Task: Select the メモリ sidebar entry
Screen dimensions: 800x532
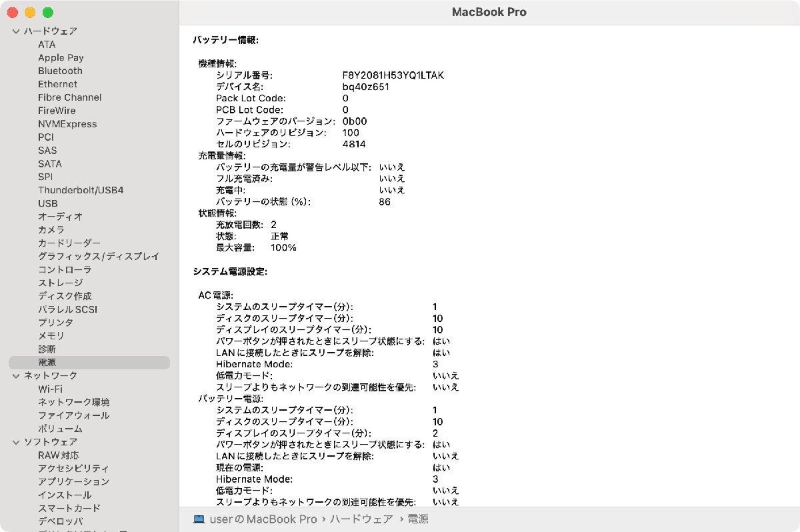Action: point(49,336)
